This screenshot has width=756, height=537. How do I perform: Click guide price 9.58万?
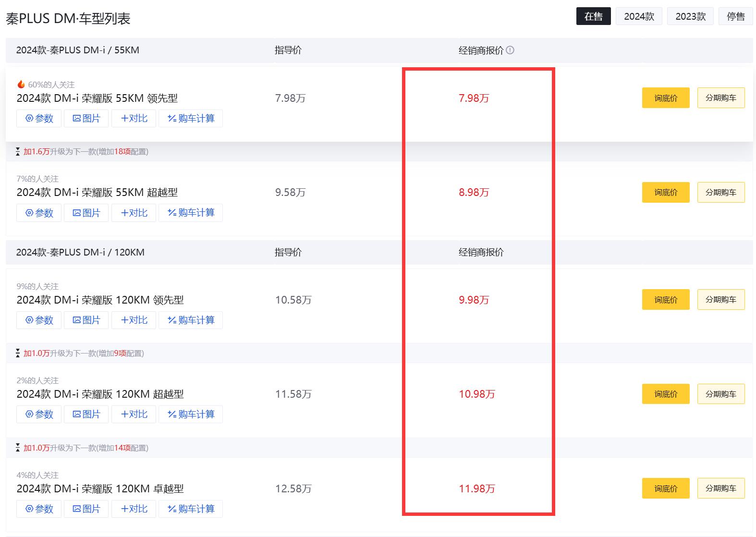290,193
